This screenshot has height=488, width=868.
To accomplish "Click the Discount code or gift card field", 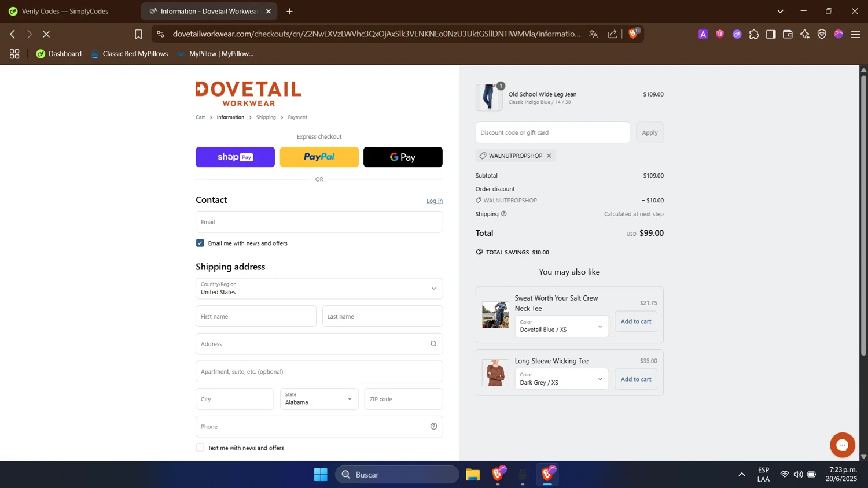I will 552,132.
